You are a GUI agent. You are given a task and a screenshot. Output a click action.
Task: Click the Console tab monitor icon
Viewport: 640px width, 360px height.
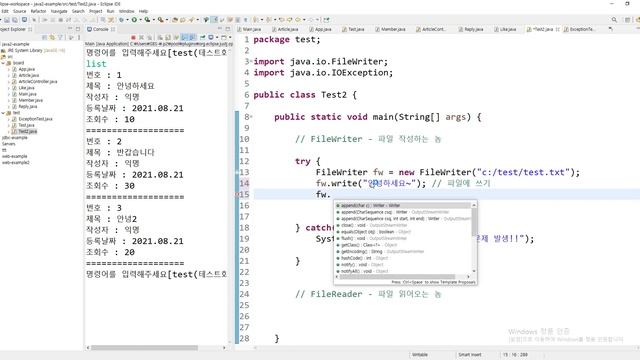point(89,29)
